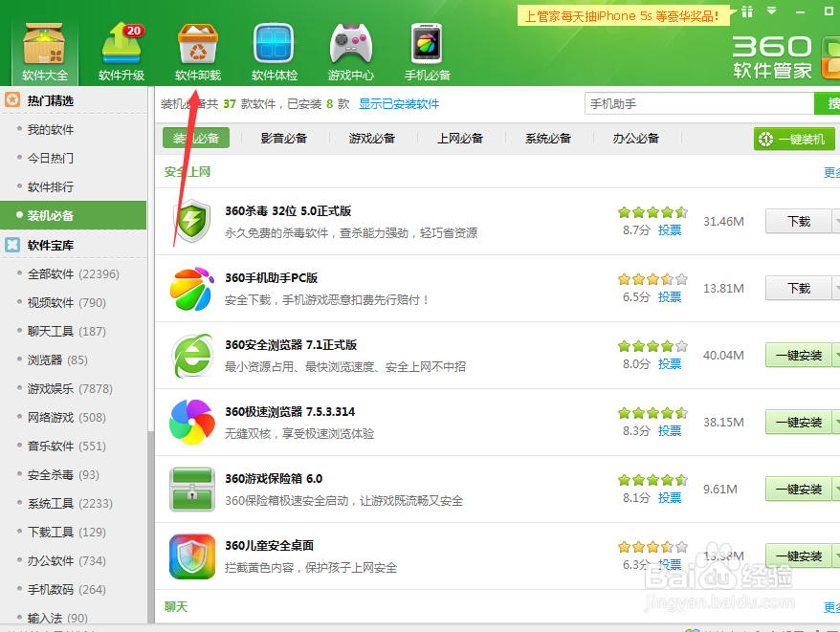Download 360杀毒 with the 下载 button

(801, 221)
